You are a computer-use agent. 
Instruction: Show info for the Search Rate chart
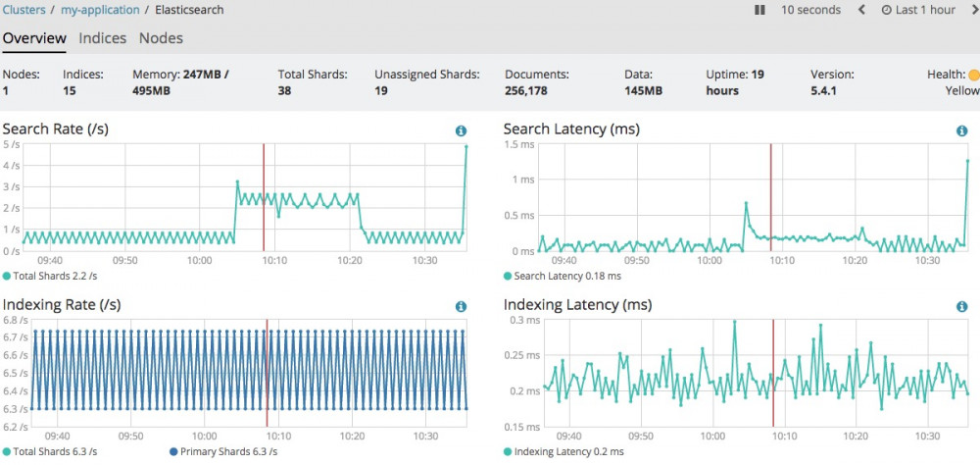tap(462, 130)
